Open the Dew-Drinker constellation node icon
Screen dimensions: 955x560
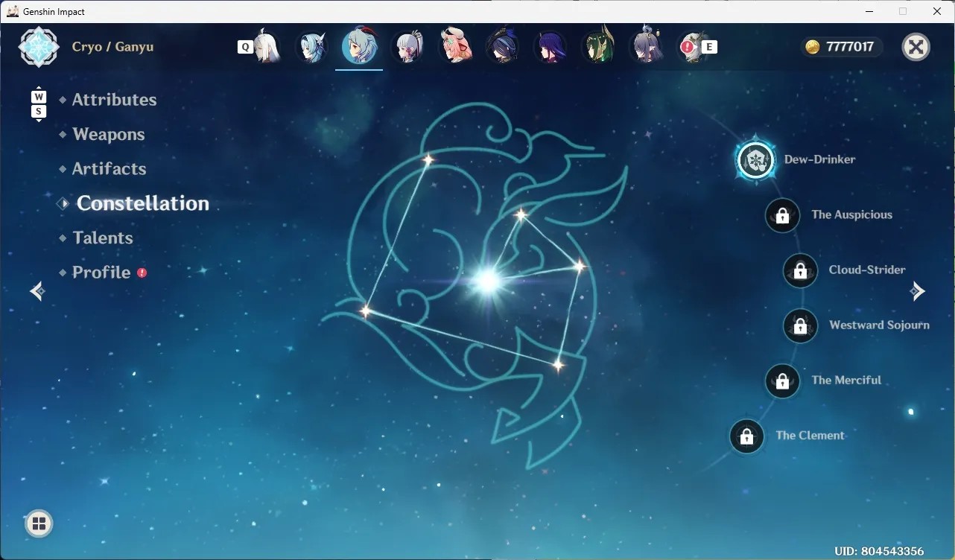(x=757, y=159)
